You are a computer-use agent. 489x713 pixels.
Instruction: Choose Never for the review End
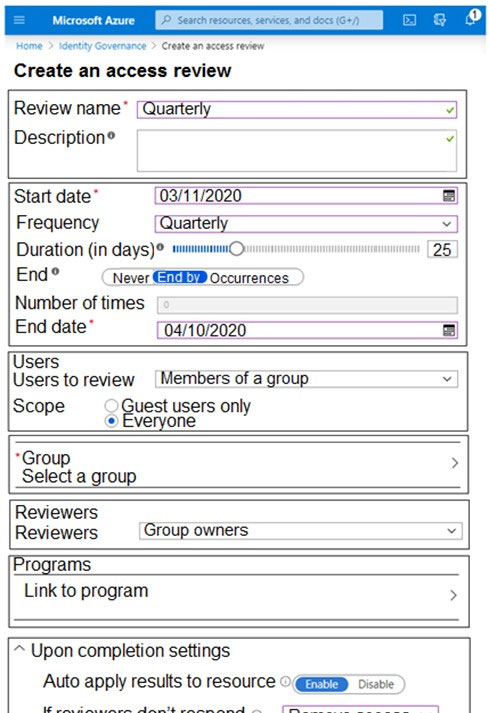(131, 278)
